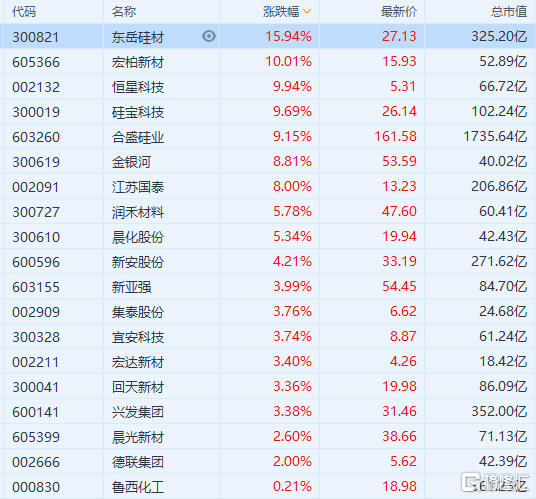This screenshot has width=536, height=499.
Task: Open stock 宏柏新材 from the list
Action: click(138, 62)
